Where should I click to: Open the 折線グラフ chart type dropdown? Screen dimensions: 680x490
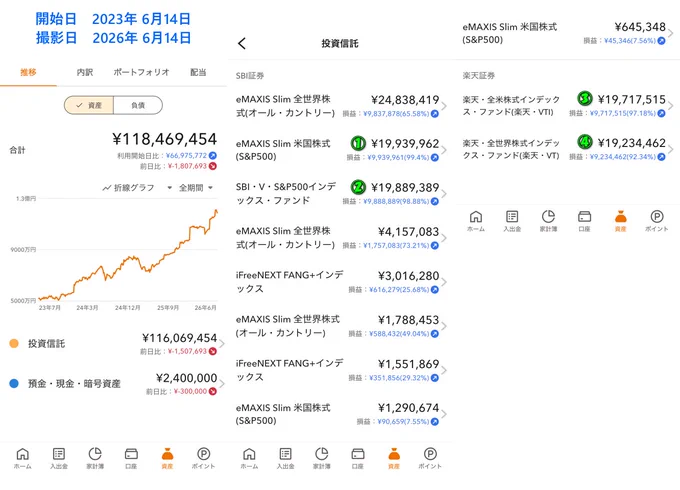(x=137, y=188)
